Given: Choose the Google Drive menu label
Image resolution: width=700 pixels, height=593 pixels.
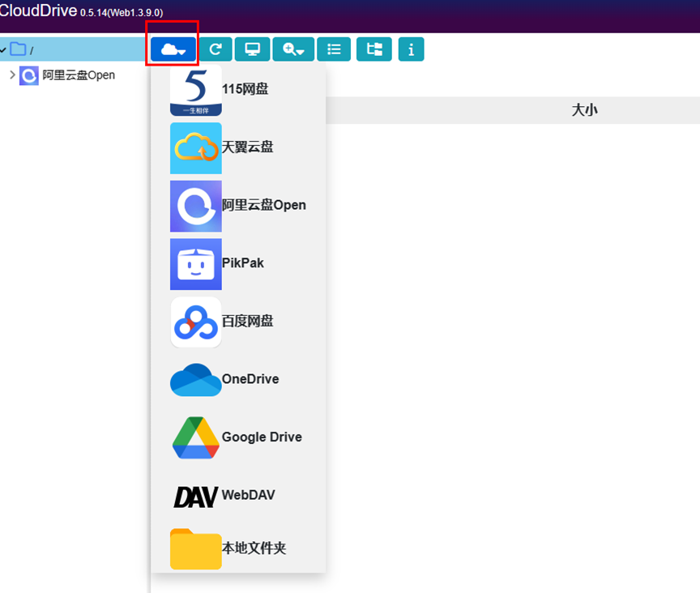Looking at the screenshot, I should 262,437.
